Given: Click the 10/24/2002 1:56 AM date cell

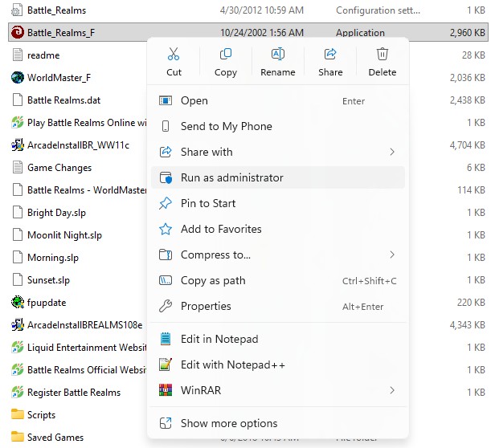Looking at the screenshot, I should pyautogui.click(x=262, y=32).
